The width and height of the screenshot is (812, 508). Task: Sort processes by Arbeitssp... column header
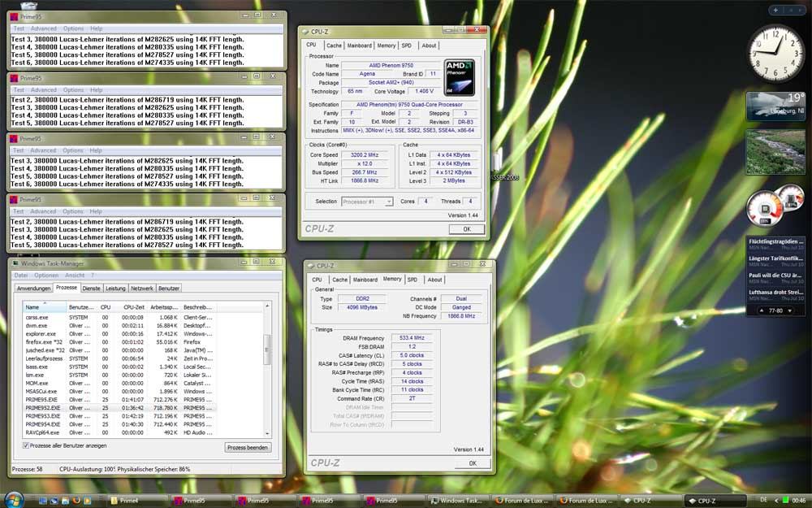[164, 307]
